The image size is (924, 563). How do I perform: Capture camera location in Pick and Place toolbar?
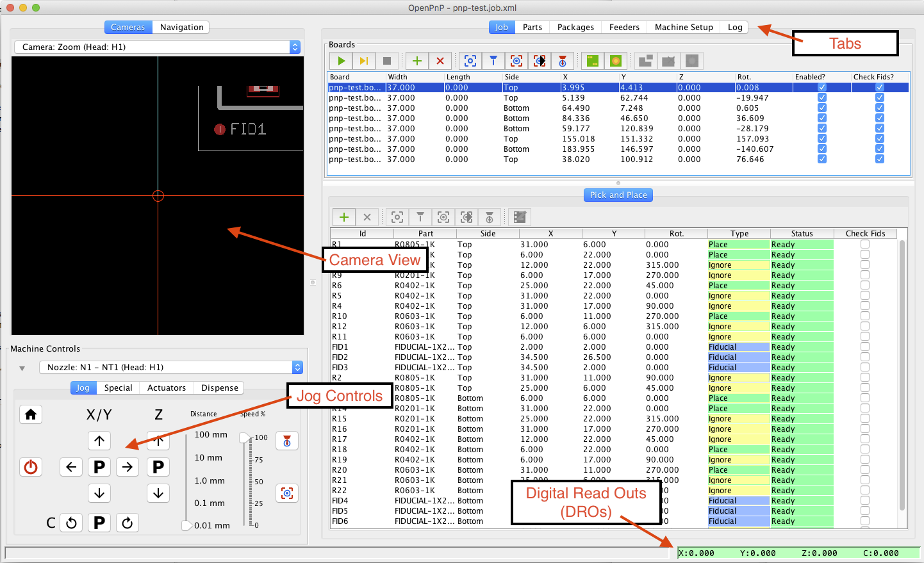click(397, 217)
